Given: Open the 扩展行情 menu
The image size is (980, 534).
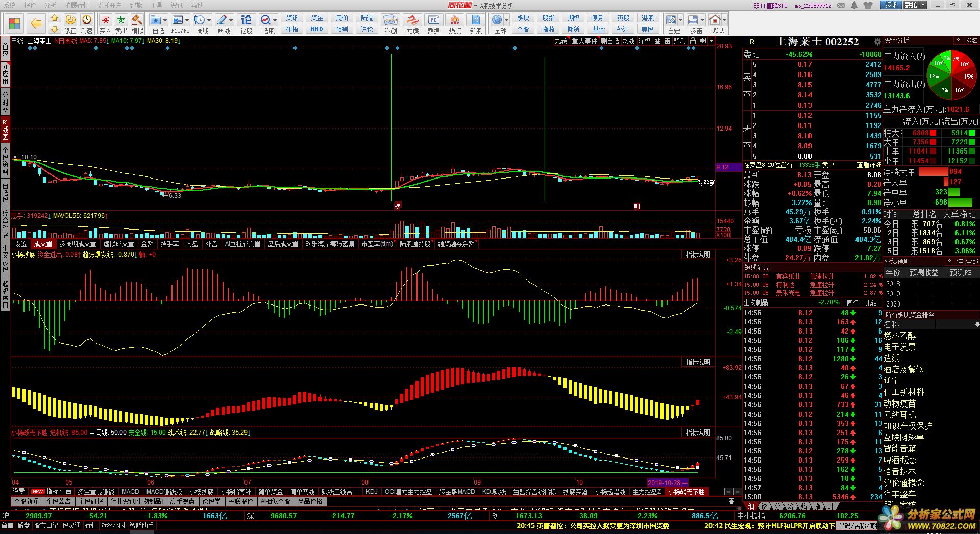Looking at the screenshot, I should pos(77,5).
